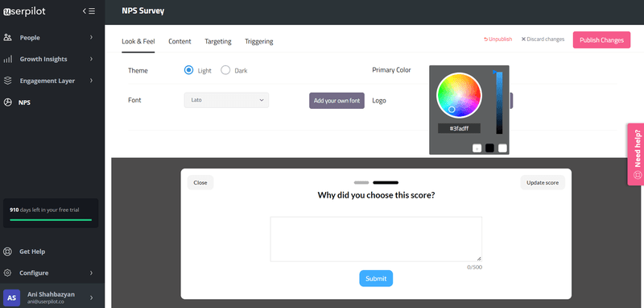The image size is (644, 308).
Task: Click Add your own font button
Action: (x=336, y=100)
